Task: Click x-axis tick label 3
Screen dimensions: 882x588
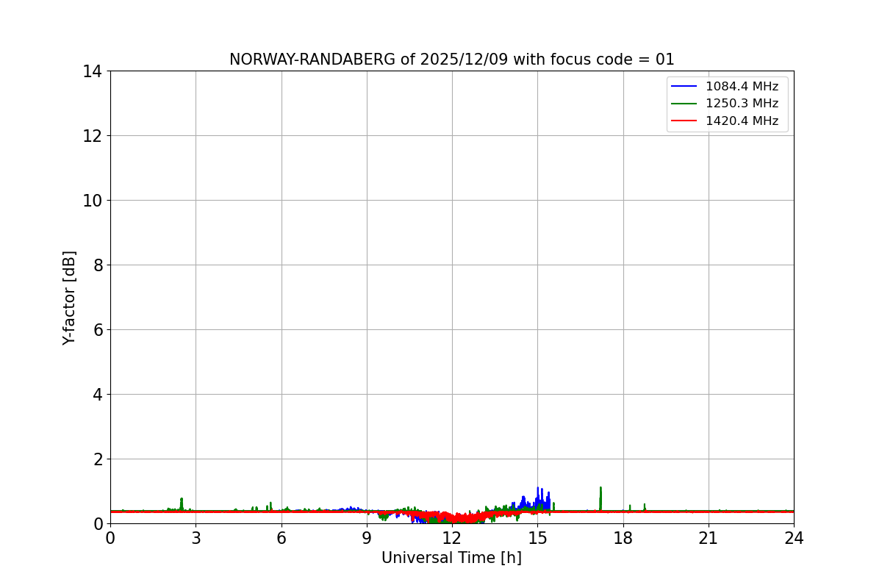Action: pyautogui.click(x=196, y=538)
